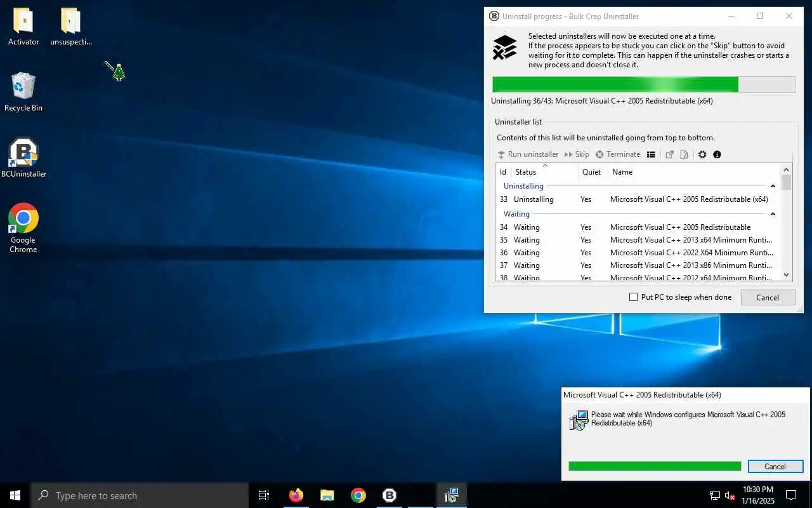Open Firefox from the taskbar
812x508 pixels.
pos(296,495)
